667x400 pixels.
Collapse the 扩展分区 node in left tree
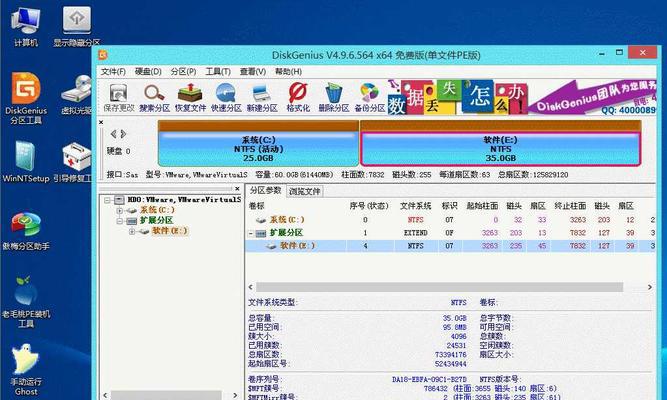(120, 221)
